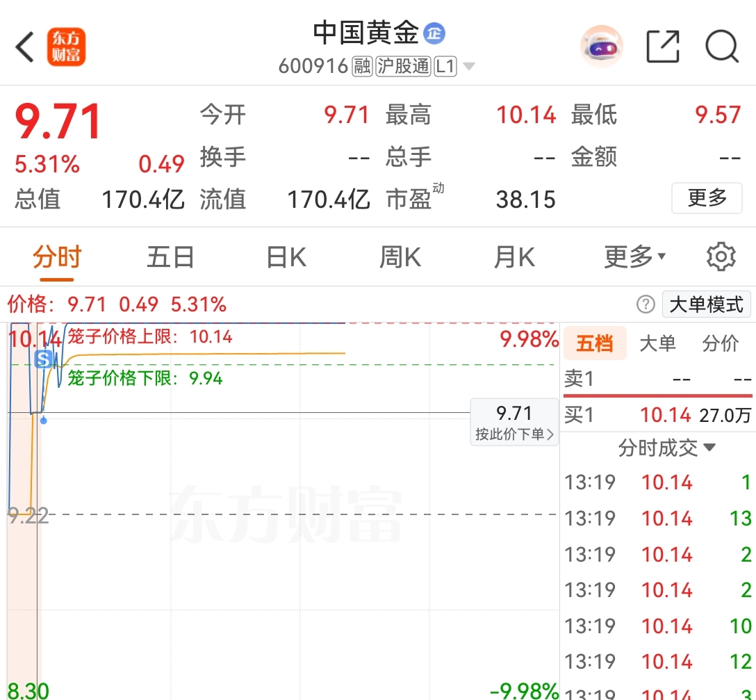This screenshot has height=700, width=756.
Task: Switch to 五日 tab
Action: coord(171,257)
